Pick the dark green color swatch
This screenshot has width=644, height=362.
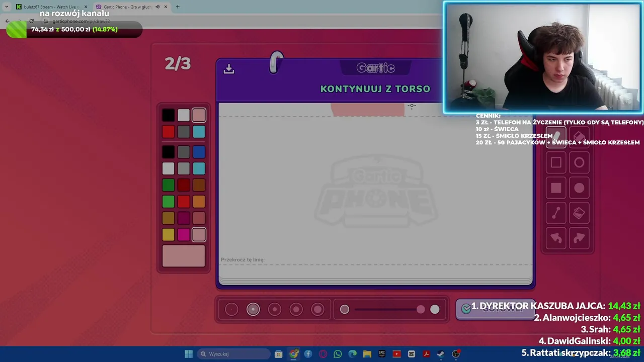pyautogui.click(x=169, y=186)
